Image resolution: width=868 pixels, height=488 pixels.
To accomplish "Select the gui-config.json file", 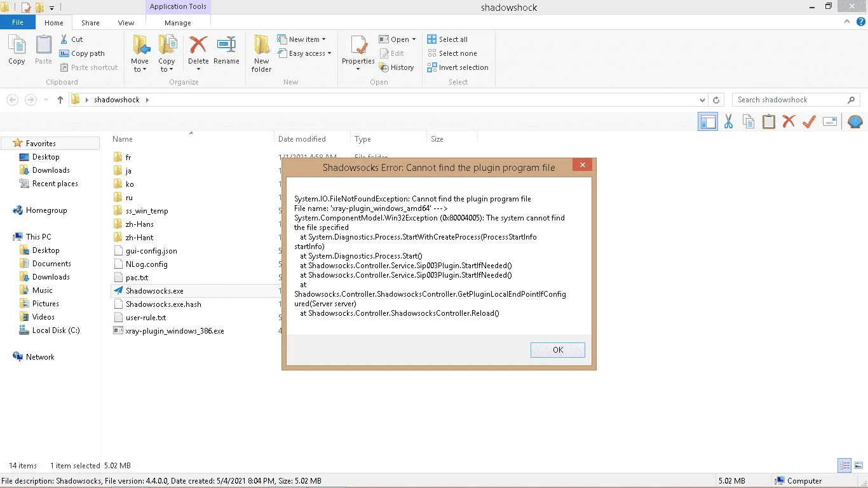I will [x=145, y=251].
